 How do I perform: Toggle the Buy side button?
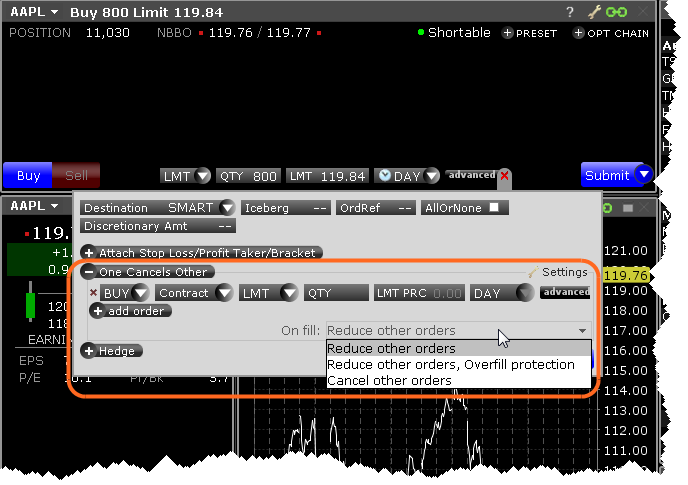click(x=28, y=176)
